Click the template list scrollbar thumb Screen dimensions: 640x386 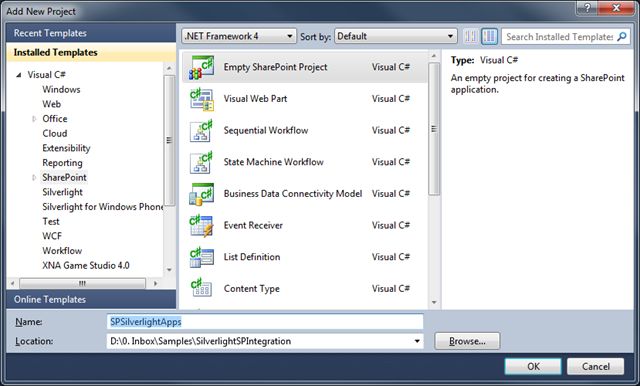(434, 129)
